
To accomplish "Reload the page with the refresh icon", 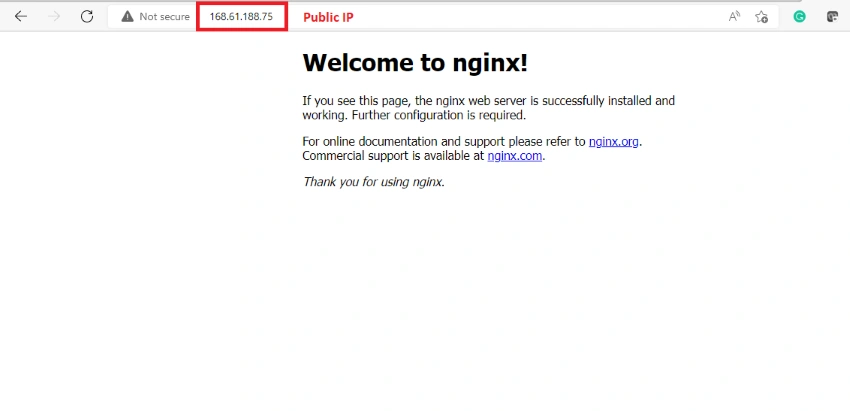I will [87, 16].
